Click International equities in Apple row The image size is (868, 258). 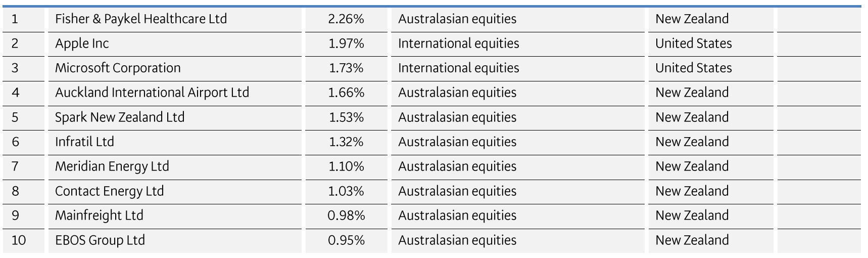458,44
